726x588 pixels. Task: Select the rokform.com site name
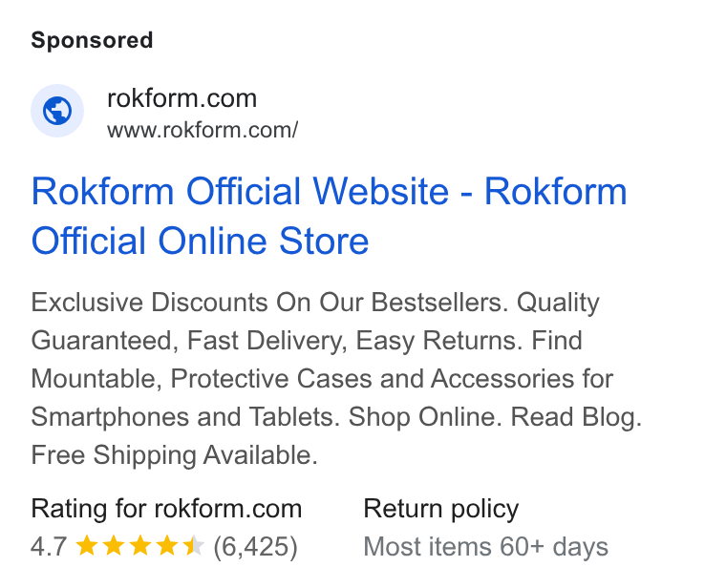[x=181, y=98]
